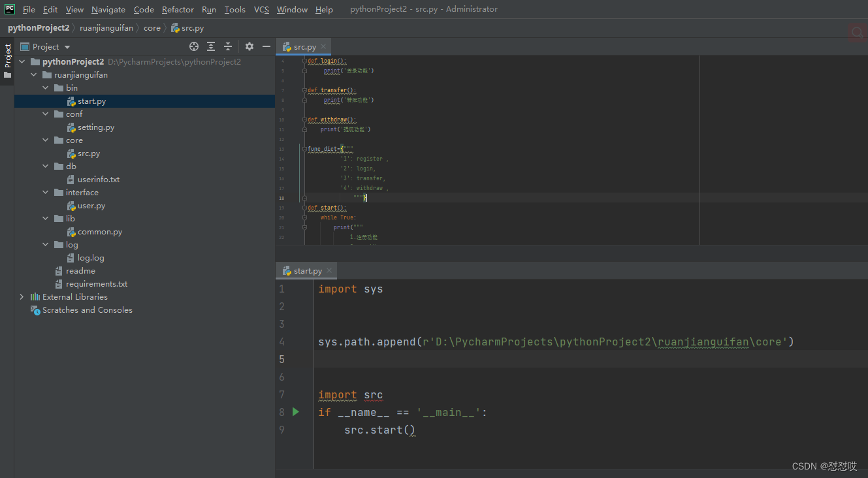Open the Project view type dropdown
This screenshot has width=868, height=478.
pyautogui.click(x=45, y=46)
